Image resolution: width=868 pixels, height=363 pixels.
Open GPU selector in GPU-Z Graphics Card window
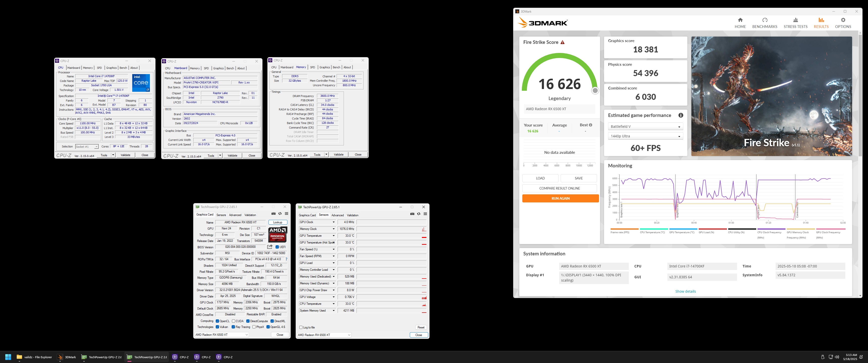pyautogui.click(x=222, y=334)
